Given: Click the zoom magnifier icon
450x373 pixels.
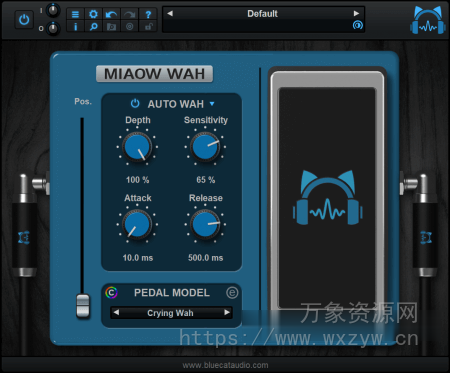Looking at the screenshot, I should (x=94, y=26).
